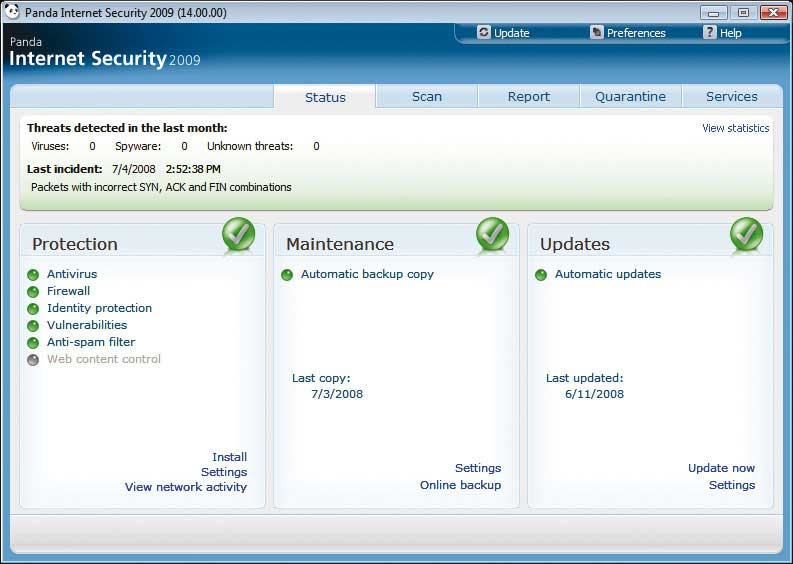This screenshot has width=793, height=564.
Task: Click green status dot beside Antivirus
Action: 33,275
